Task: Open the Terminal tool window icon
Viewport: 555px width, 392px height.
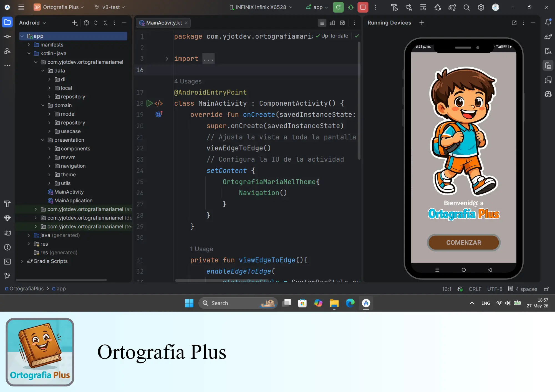Action: click(7, 262)
